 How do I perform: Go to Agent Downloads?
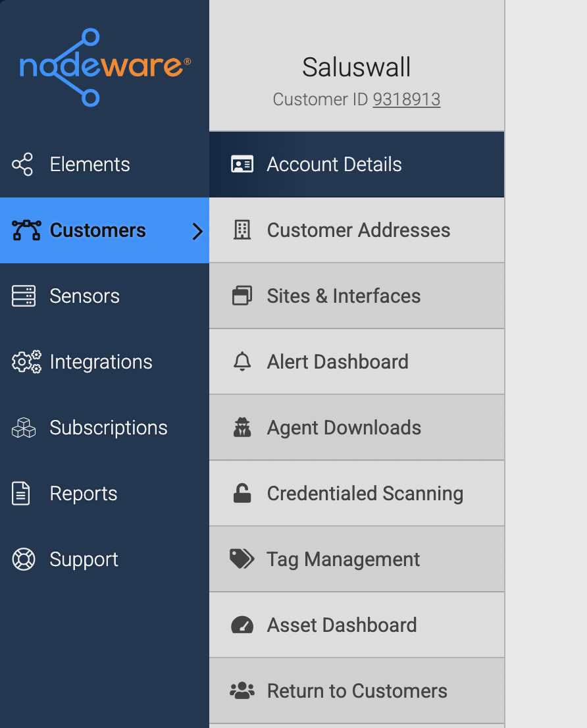[x=357, y=428]
